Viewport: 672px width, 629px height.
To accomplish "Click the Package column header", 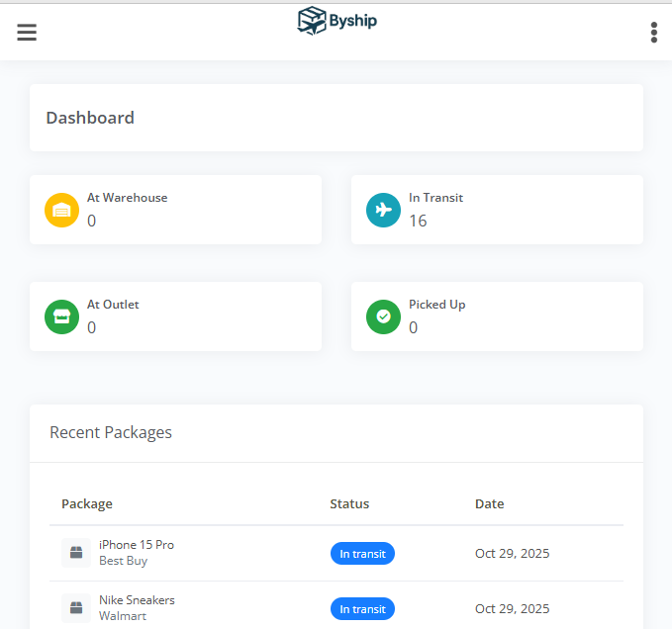I will pos(87,504).
